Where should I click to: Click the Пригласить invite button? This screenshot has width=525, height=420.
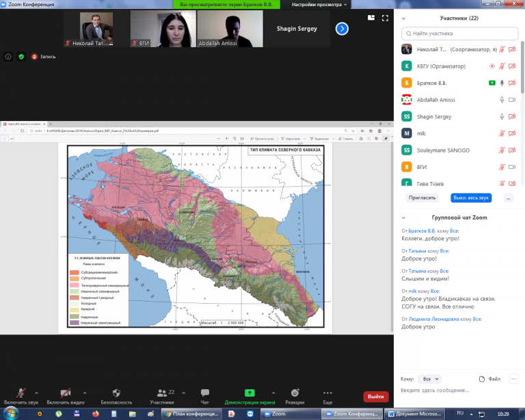tap(422, 198)
